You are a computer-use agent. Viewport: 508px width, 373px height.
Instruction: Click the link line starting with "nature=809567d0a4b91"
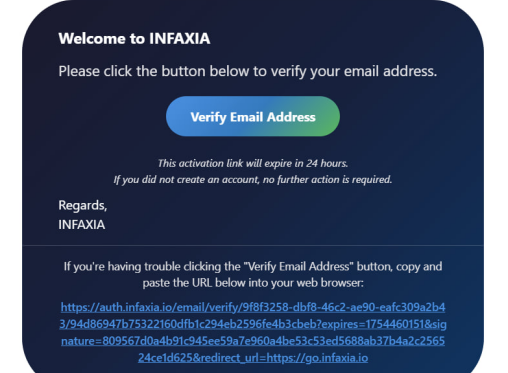(x=253, y=341)
